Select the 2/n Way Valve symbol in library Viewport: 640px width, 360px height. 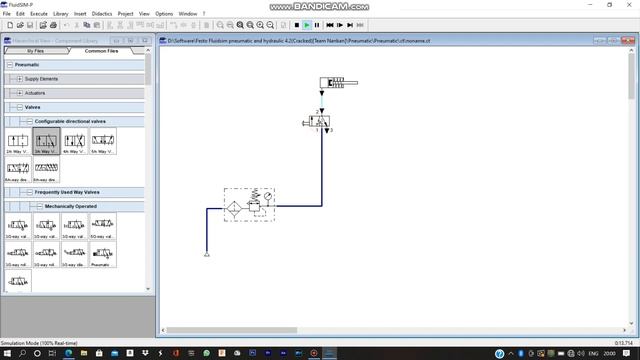tap(18, 141)
